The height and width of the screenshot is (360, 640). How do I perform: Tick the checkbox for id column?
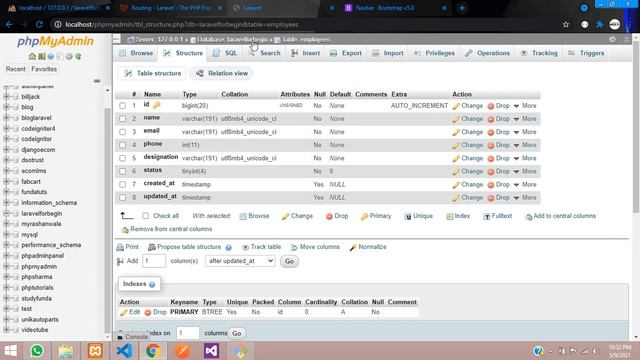tap(122, 106)
